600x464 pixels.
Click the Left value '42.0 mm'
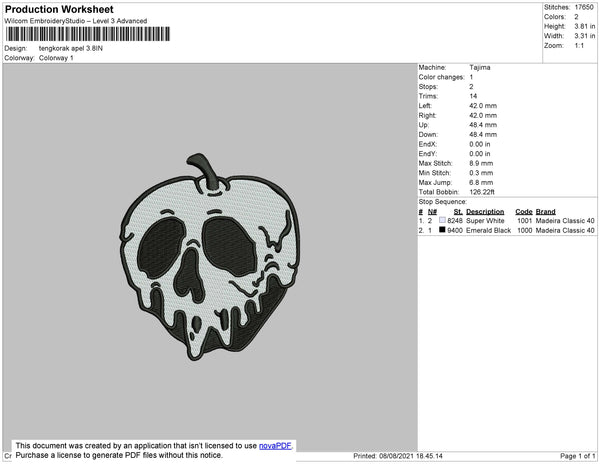click(483, 106)
